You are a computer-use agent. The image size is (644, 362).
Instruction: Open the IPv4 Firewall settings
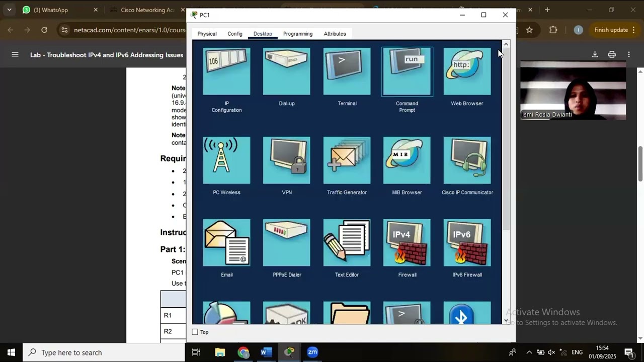(x=407, y=243)
